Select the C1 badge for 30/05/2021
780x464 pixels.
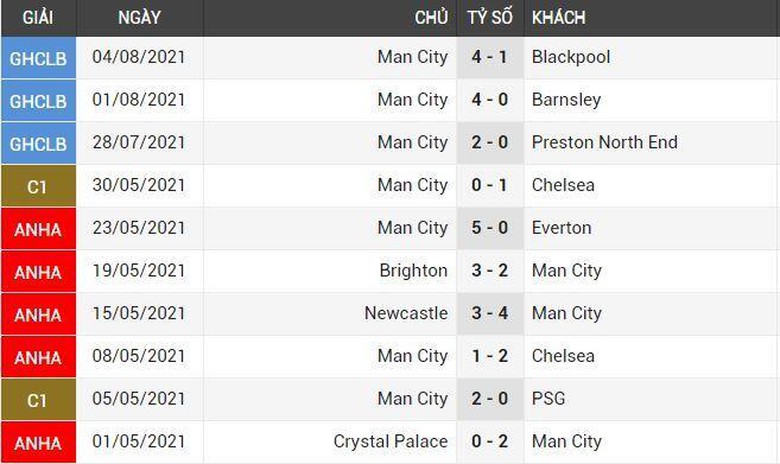[x=38, y=186]
